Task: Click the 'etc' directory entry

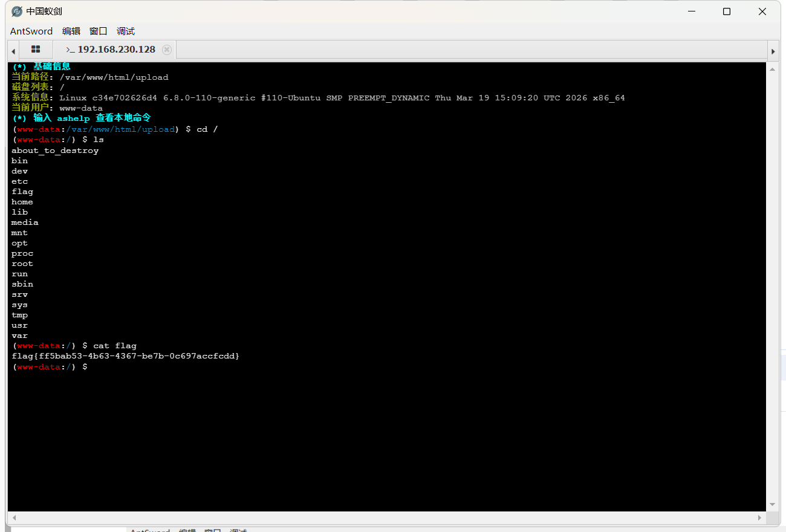Action: [19, 181]
